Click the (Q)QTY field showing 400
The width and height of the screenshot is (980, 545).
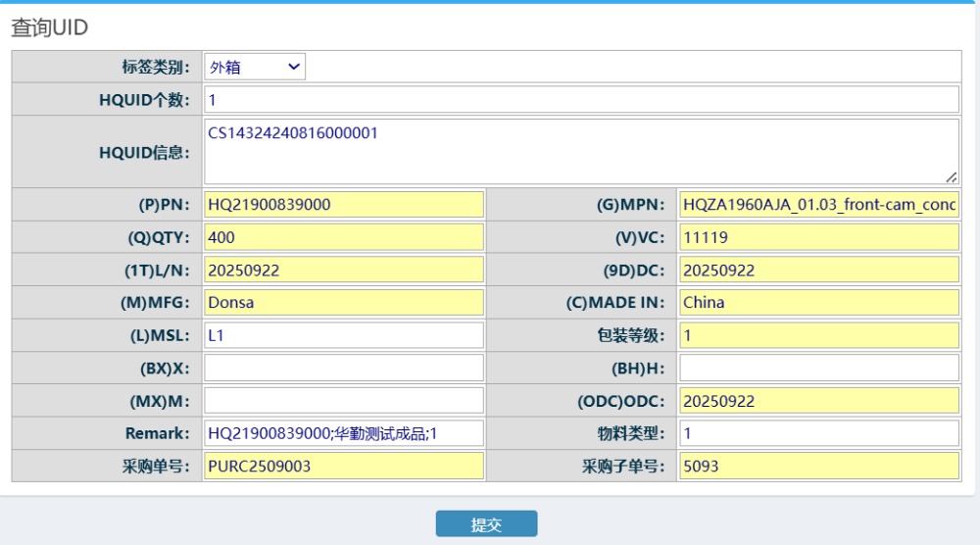point(344,237)
